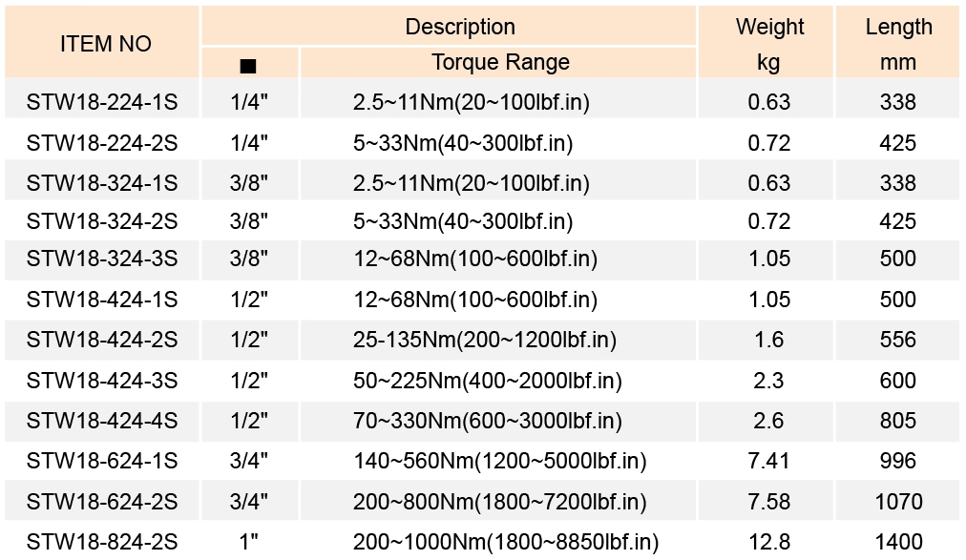The height and width of the screenshot is (560, 966).
Task: Click the 1070 length value
Action: coord(898,501)
